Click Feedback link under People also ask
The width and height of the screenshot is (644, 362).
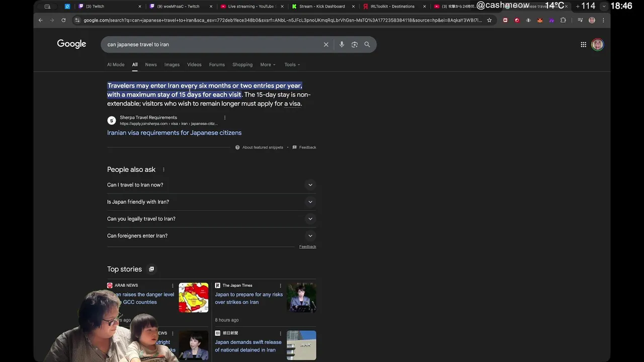point(307,247)
